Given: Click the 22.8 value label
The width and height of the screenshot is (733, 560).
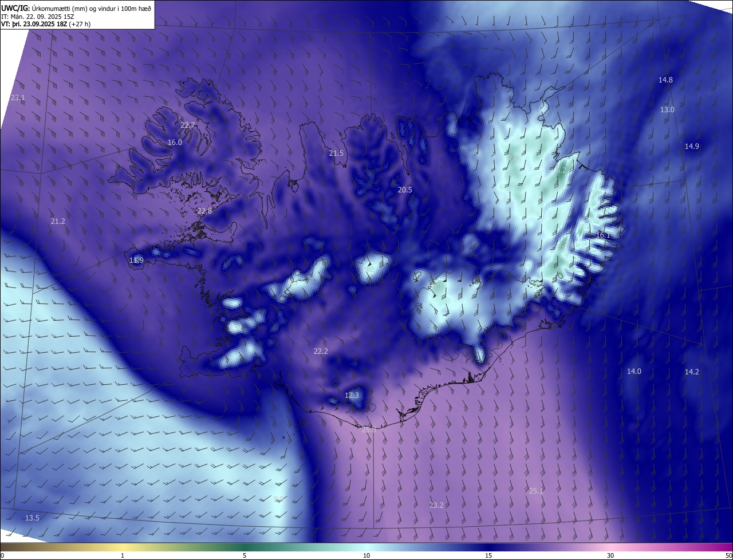Looking at the screenshot, I should pyautogui.click(x=204, y=211).
